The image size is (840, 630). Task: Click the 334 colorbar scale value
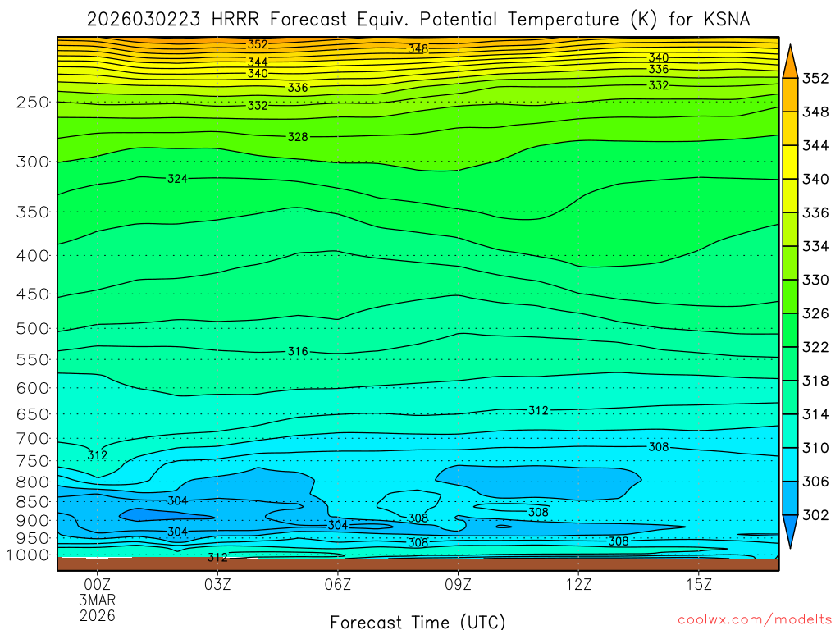(x=815, y=246)
